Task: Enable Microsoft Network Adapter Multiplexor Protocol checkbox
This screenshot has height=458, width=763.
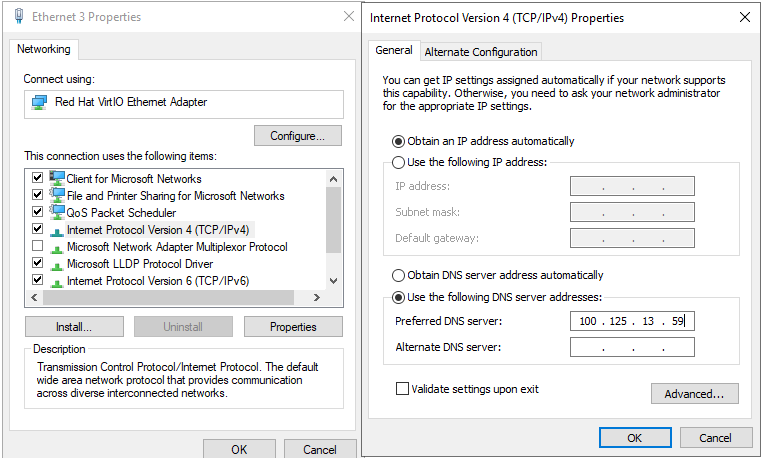Action: [38, 247]
